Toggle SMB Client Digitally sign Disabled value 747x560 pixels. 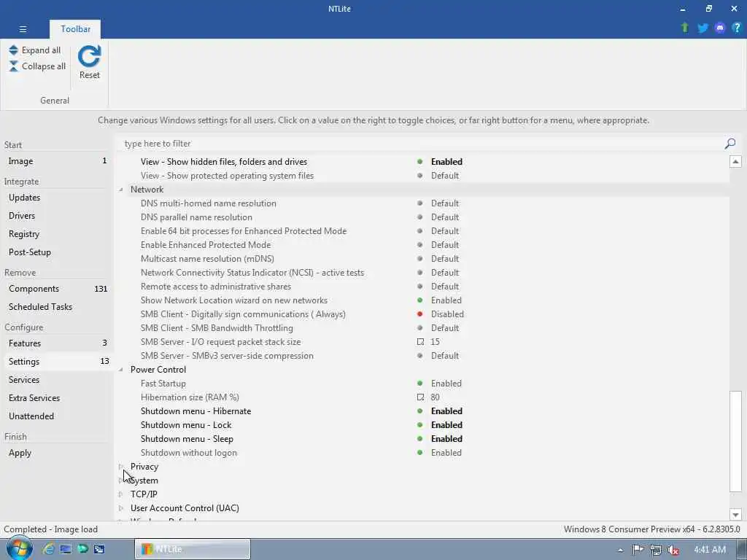coord(447,314)
